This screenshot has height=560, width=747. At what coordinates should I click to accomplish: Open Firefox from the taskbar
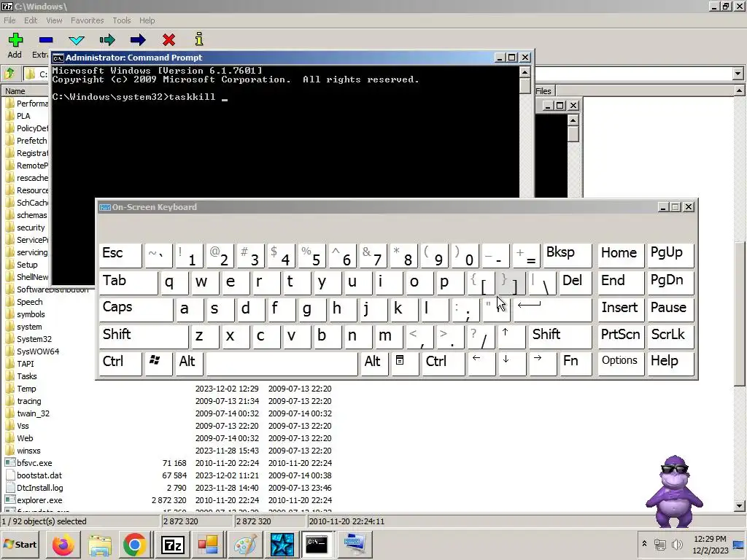tap(63, 544)
